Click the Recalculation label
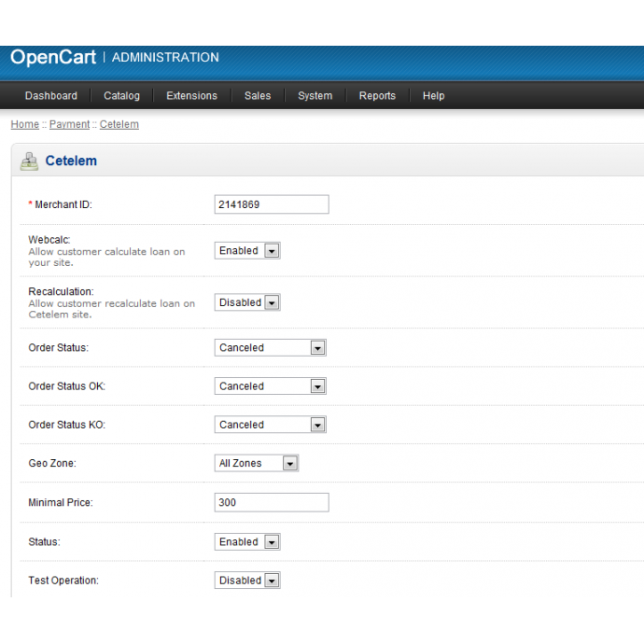The width and height of the screenshot is (644, 644). tap(61, 291)
